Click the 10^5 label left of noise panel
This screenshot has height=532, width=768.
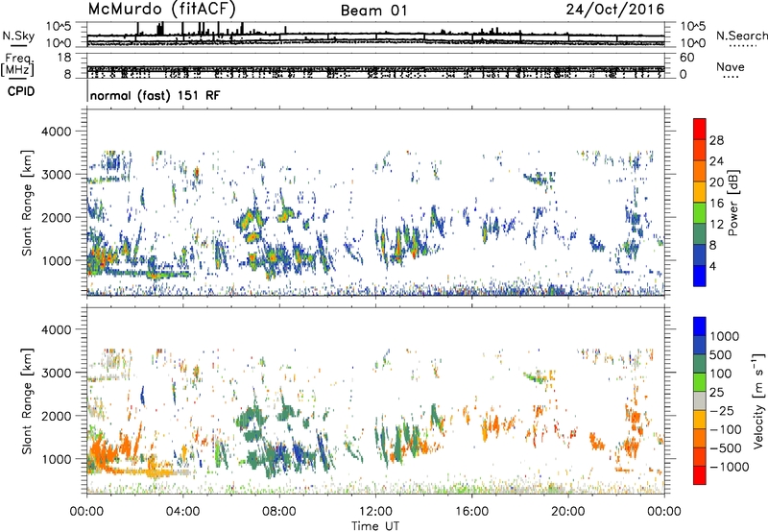[59, 27]
